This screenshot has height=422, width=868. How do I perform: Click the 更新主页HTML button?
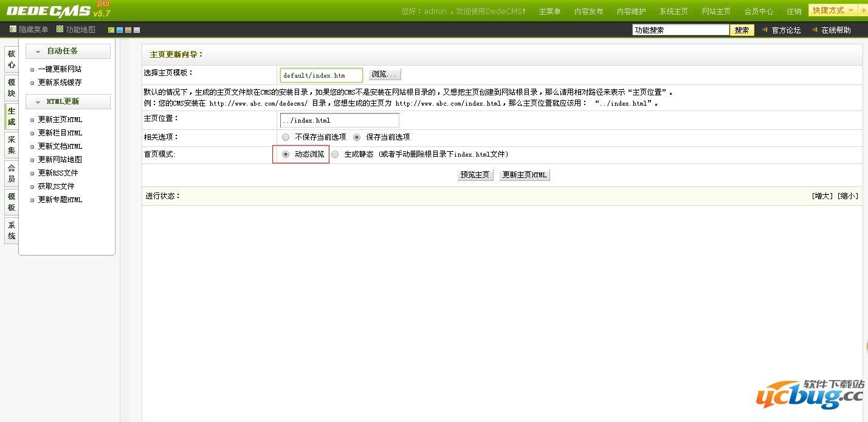(525, 175)
